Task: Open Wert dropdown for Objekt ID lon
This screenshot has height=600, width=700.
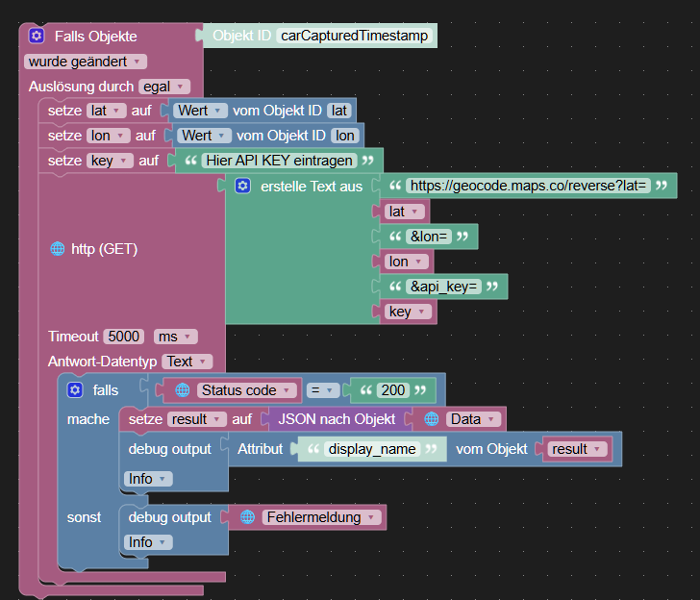Action: (204, 136)
